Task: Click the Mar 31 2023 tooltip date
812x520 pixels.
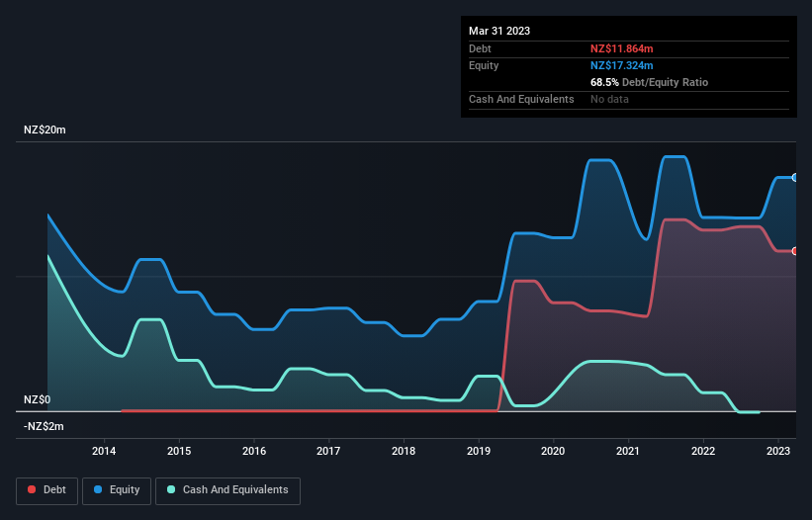Action: click(499, 31)
